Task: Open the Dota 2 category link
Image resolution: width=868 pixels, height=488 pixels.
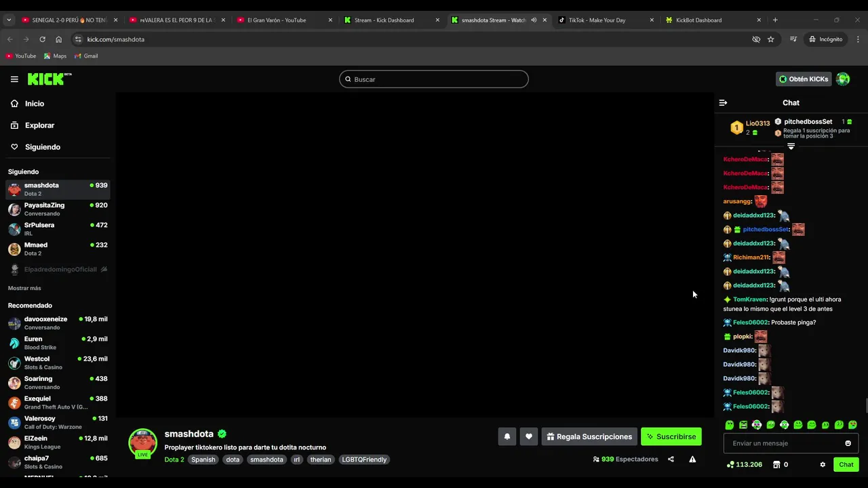Action: click(174, 460)
